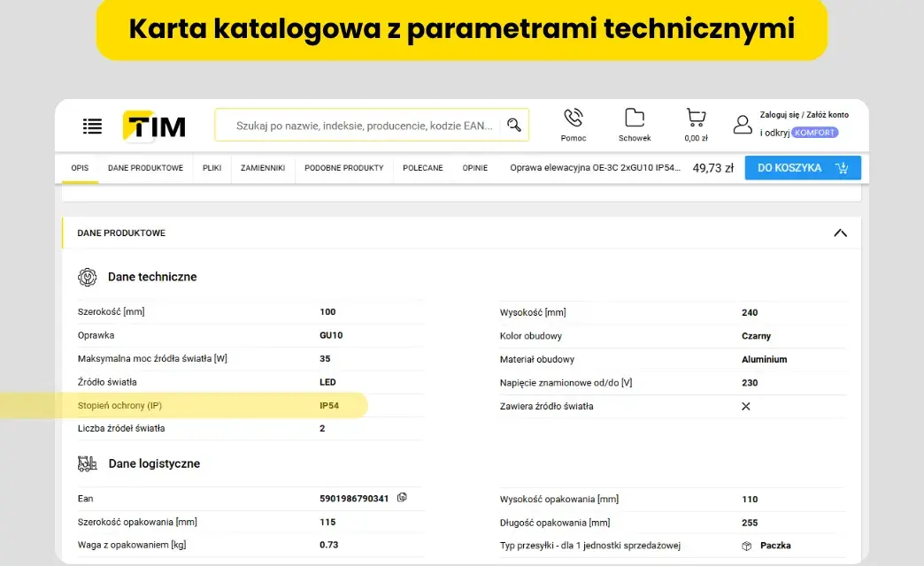Collapse the DANE PRODUKTOWE section

coord(840,233)
